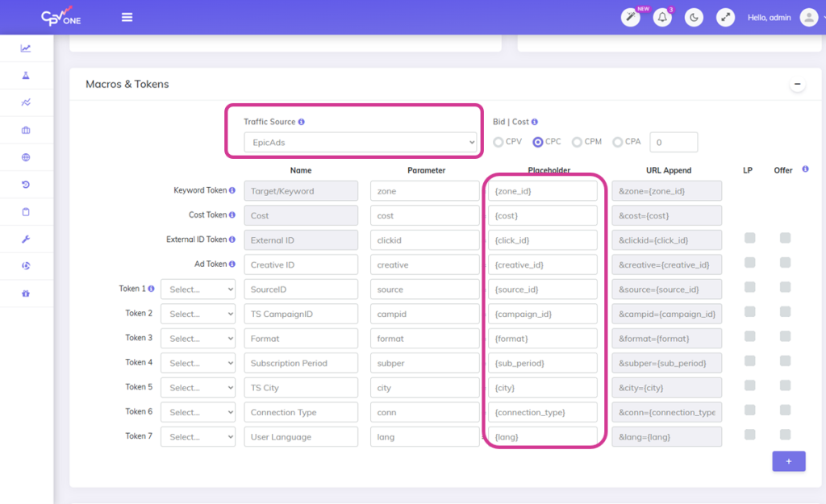The height and width of the screenshot is (504, 826).
Task: Click the Bid | Cost info icon
Action: pyautogui.click(x=535, y=122)
